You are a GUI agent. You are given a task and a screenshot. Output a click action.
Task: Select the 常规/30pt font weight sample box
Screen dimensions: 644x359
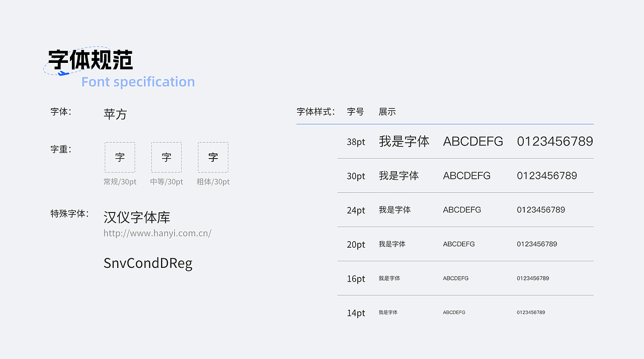point(120,157)
